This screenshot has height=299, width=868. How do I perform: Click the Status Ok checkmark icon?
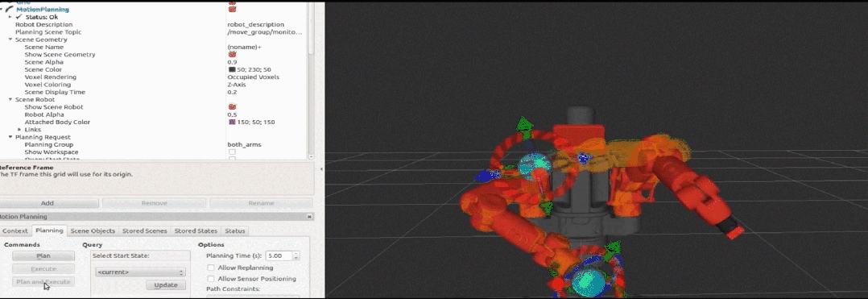pos(19,17)
